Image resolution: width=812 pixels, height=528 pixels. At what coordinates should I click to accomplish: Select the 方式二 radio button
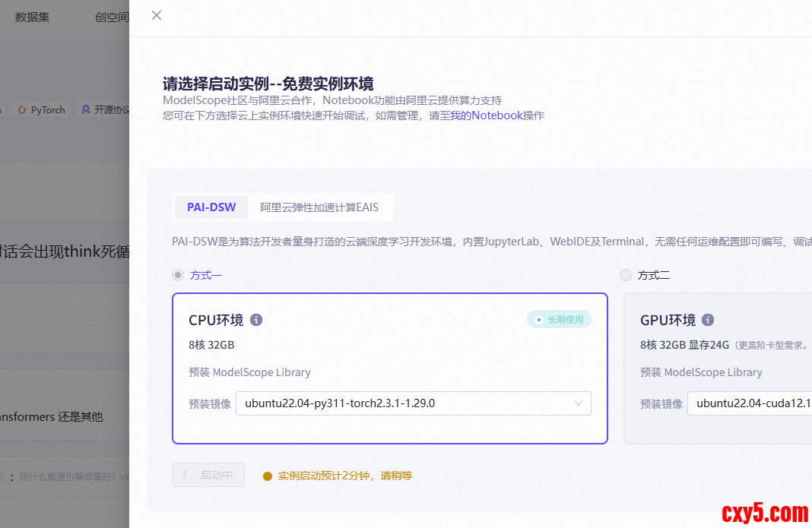point(626,275)
